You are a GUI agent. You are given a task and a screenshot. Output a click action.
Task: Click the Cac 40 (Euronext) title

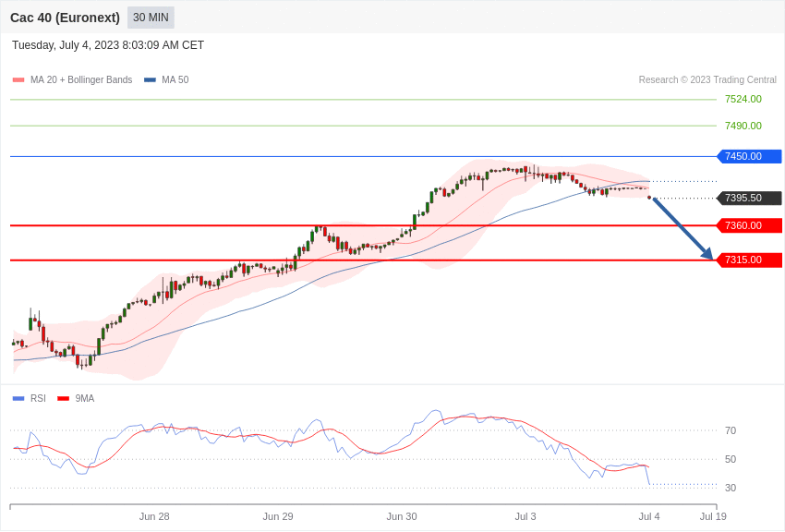pyautogui.click(x=65, y=18)
